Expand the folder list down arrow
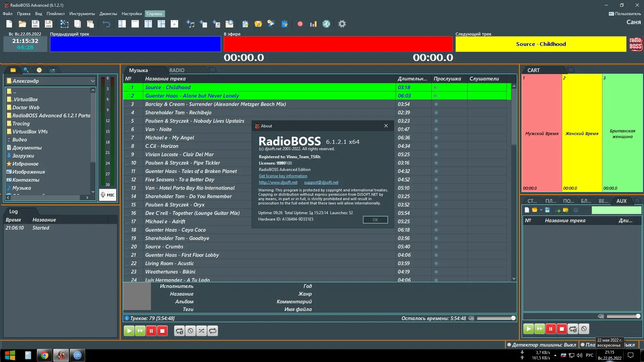 [x=93, y=192]
